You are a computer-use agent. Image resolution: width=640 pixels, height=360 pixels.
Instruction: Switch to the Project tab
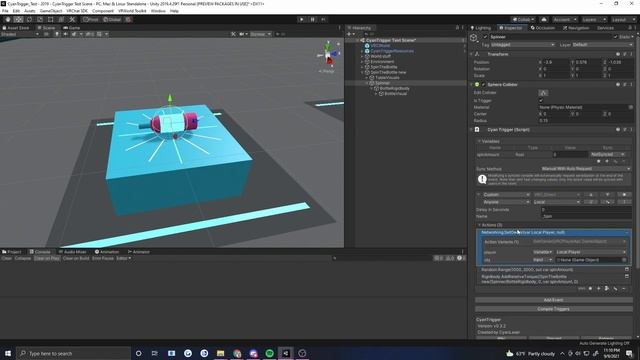(12, 252)
